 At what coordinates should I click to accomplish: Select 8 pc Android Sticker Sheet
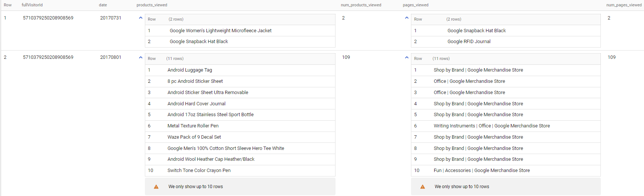click(195, 81)
